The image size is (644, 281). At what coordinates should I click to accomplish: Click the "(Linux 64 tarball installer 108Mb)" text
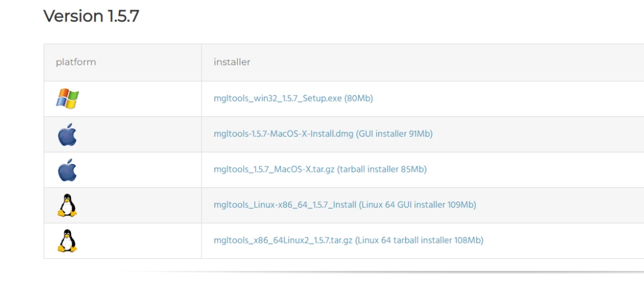pos(419,240)
